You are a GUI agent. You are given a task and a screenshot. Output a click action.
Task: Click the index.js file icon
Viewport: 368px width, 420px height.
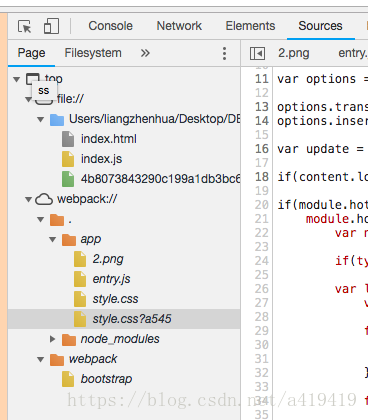pyautogui.click(x=68, y=159)
